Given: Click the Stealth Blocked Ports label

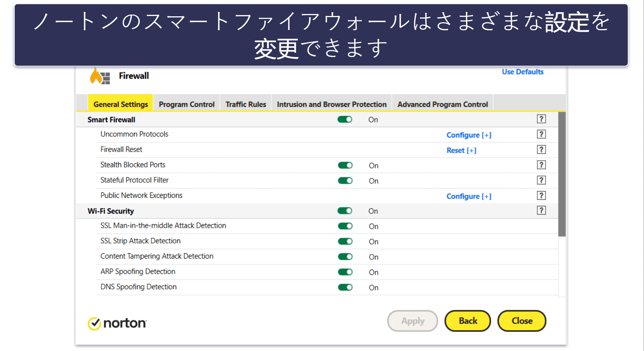Looking at the screenshot, I should [x=133, y=165].
